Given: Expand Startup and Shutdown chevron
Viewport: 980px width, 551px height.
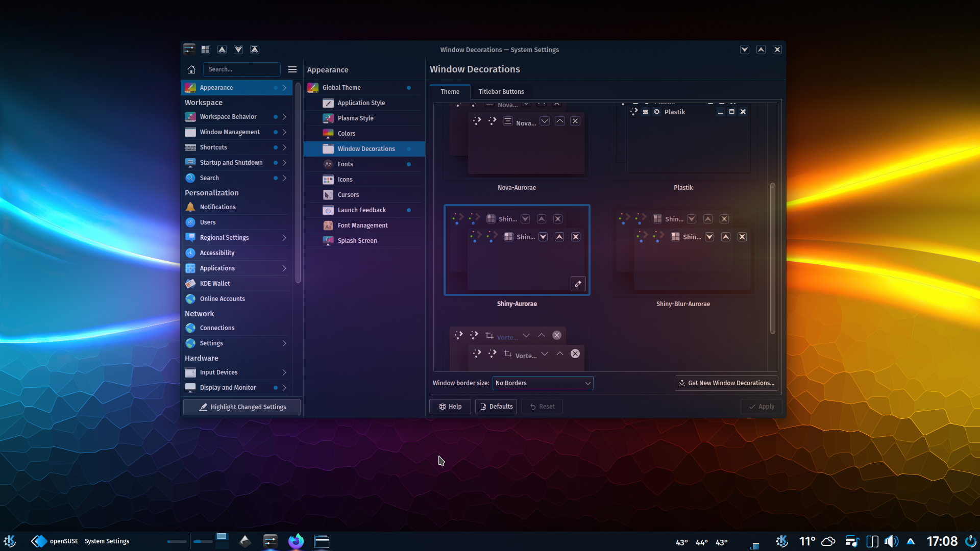Looking at the screenshot, I should pos(284,163).
